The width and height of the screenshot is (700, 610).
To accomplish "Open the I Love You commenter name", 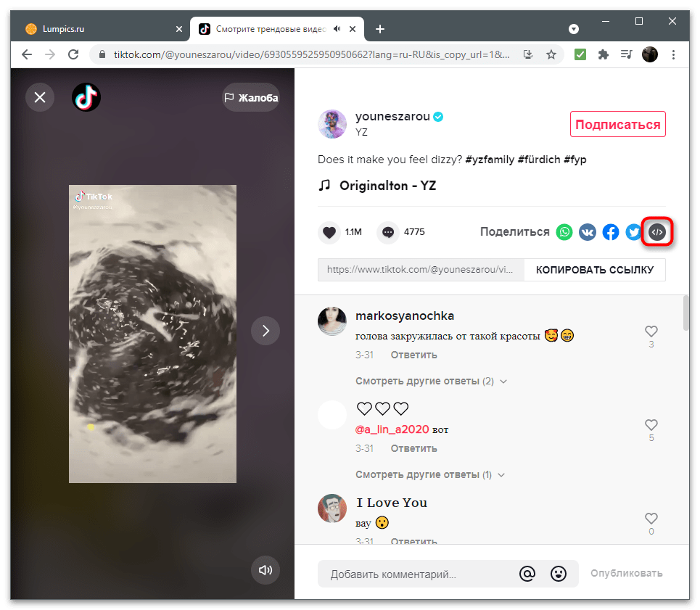I will 392,503.
